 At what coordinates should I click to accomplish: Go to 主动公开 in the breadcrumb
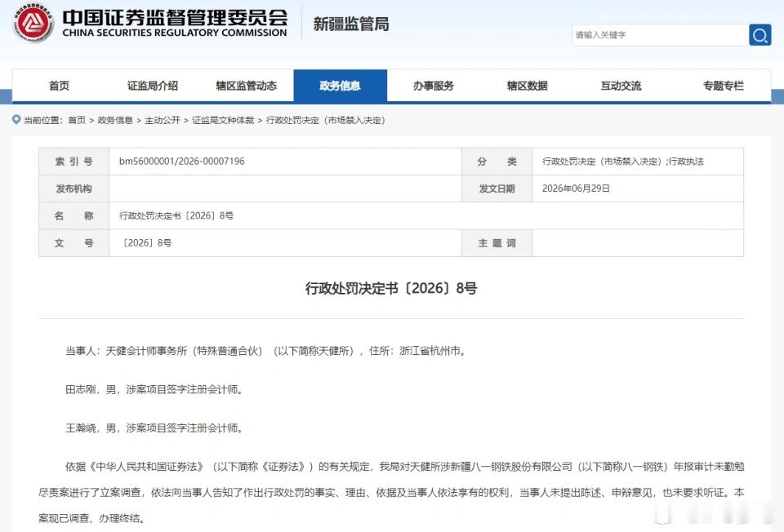coord(162,121)
